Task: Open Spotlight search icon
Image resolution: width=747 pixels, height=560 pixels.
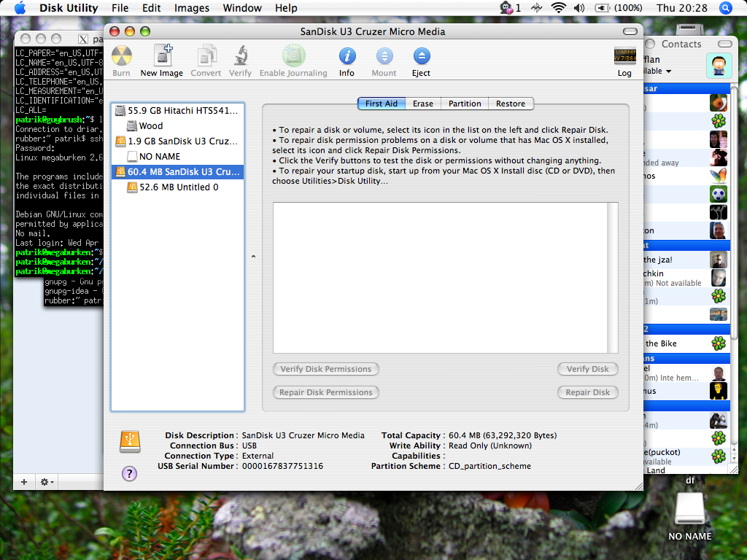Action: [x=726, y=8]
